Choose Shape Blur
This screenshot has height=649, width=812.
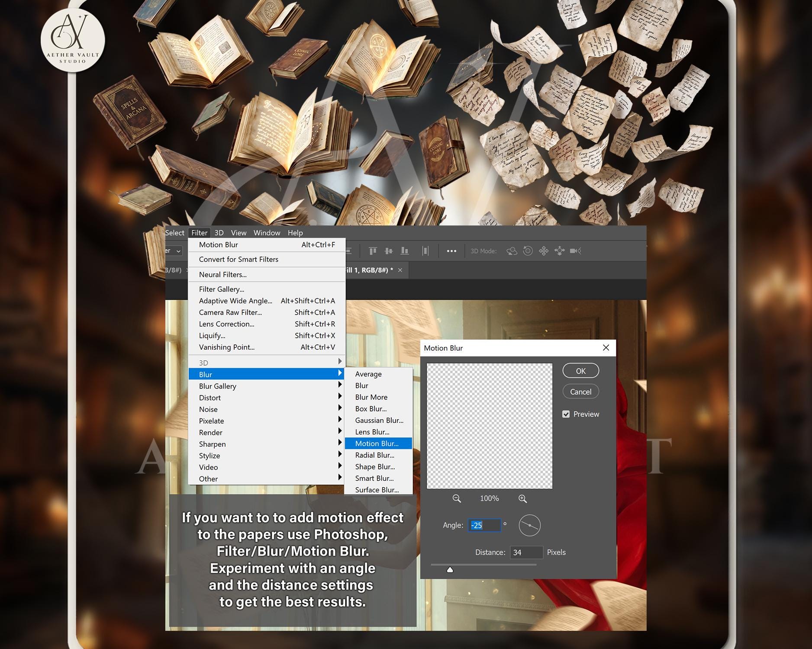(378, 467)
